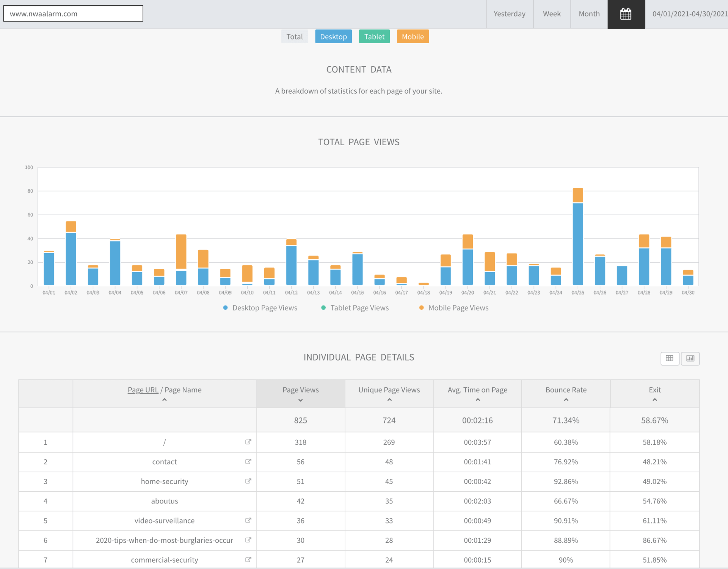This screenshot has width=728, height=569.
Task: Open the calendar date picker
Action: [626, 14]
